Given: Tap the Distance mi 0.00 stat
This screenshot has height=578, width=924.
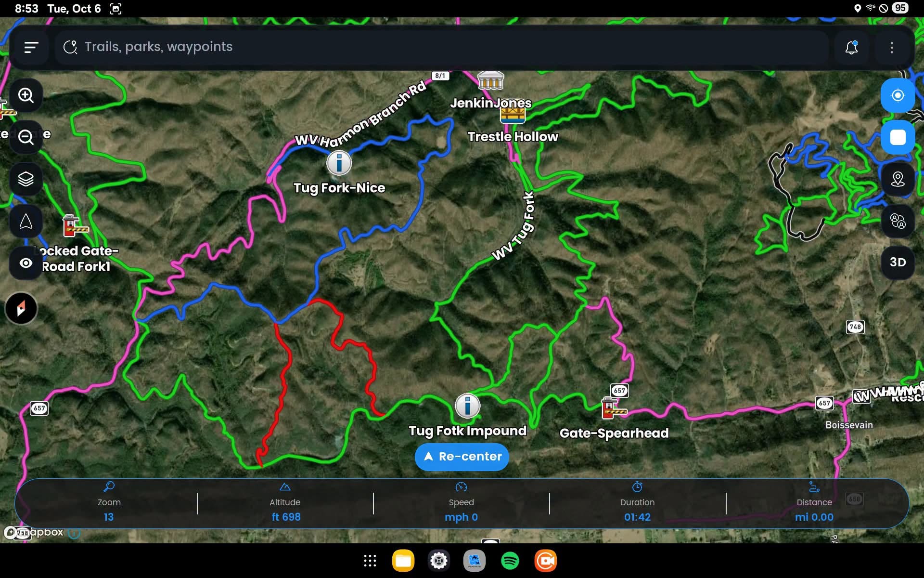Looking at the screenshot, I should click(x=814, y=503).
